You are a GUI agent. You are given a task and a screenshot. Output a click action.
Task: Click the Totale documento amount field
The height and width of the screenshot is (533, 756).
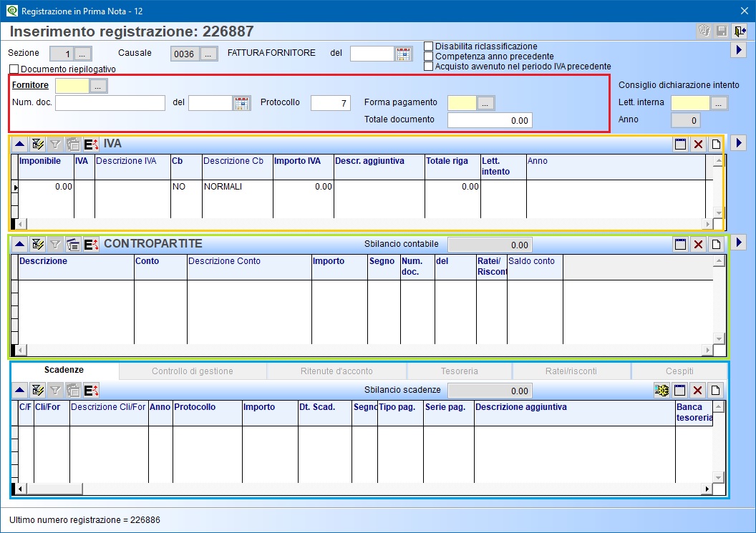click(x=490, y=120)
